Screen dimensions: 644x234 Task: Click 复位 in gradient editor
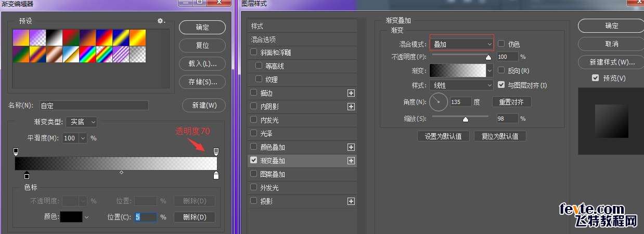[x=202, y=45]
